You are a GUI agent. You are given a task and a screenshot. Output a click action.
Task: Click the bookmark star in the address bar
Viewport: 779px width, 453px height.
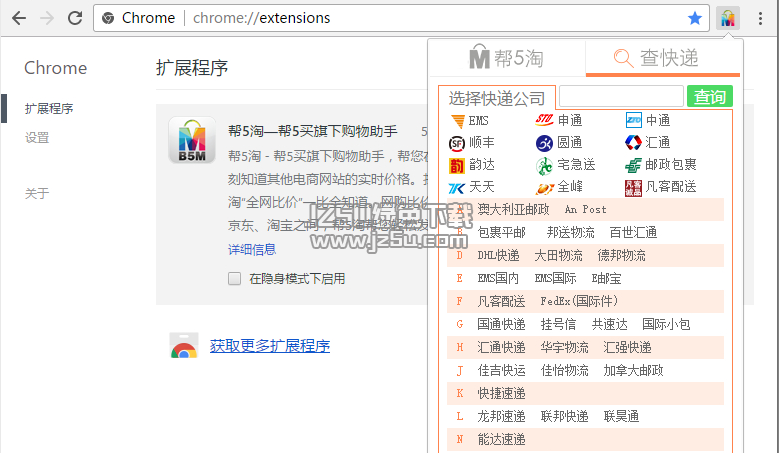pyautogui.click(x=695, y=18)
